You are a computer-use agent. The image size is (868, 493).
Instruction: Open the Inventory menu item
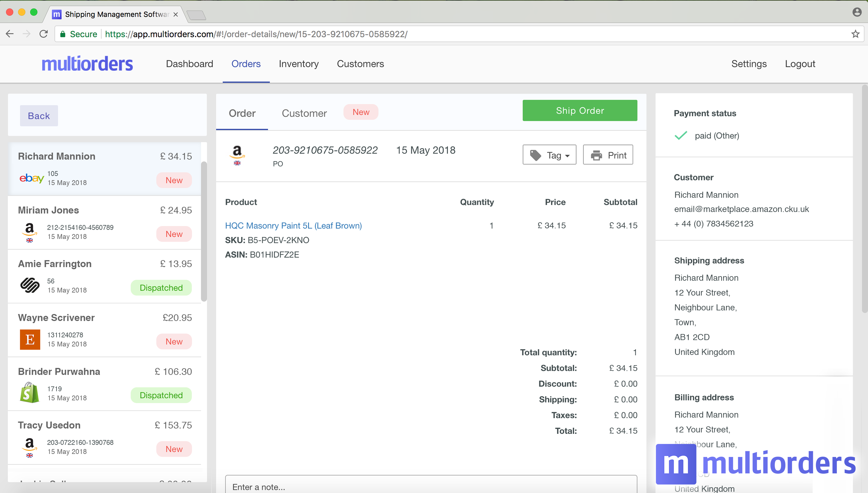[x=298, y=64]
